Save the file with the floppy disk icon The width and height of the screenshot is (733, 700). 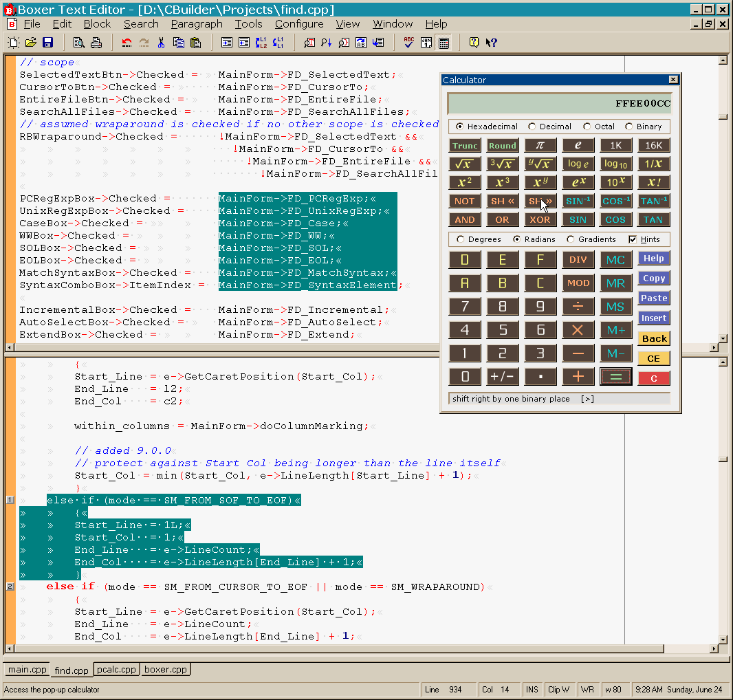[47, 43]
